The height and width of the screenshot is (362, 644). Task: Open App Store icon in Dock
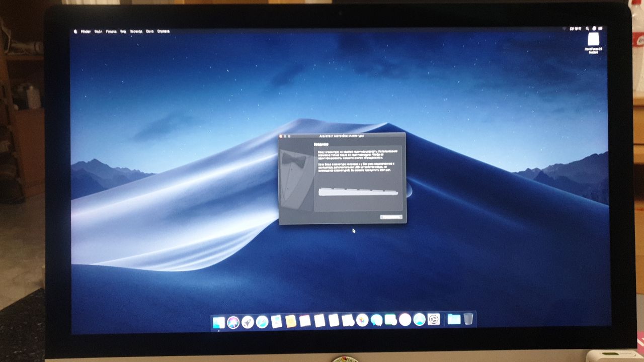pyautogui.click(x=419, y=320)
